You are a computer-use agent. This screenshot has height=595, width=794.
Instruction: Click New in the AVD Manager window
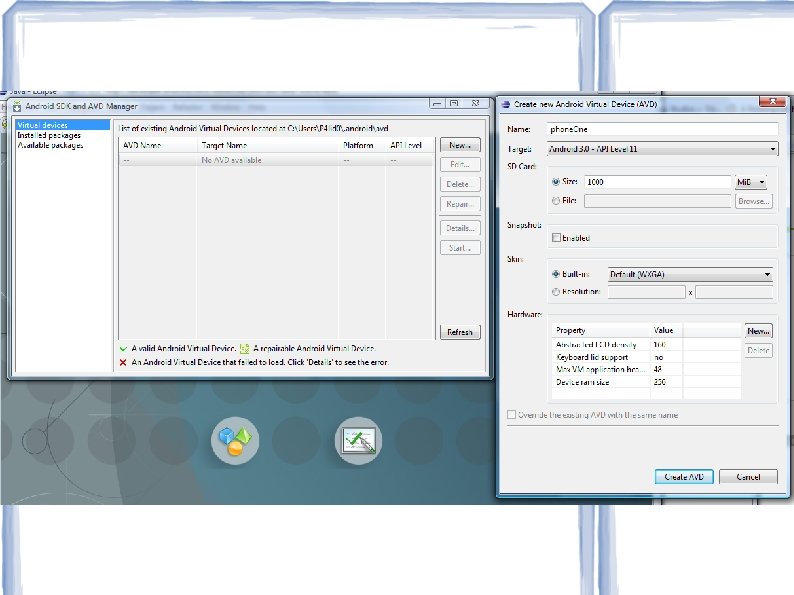pyautogui.click(x=460, y=145)
